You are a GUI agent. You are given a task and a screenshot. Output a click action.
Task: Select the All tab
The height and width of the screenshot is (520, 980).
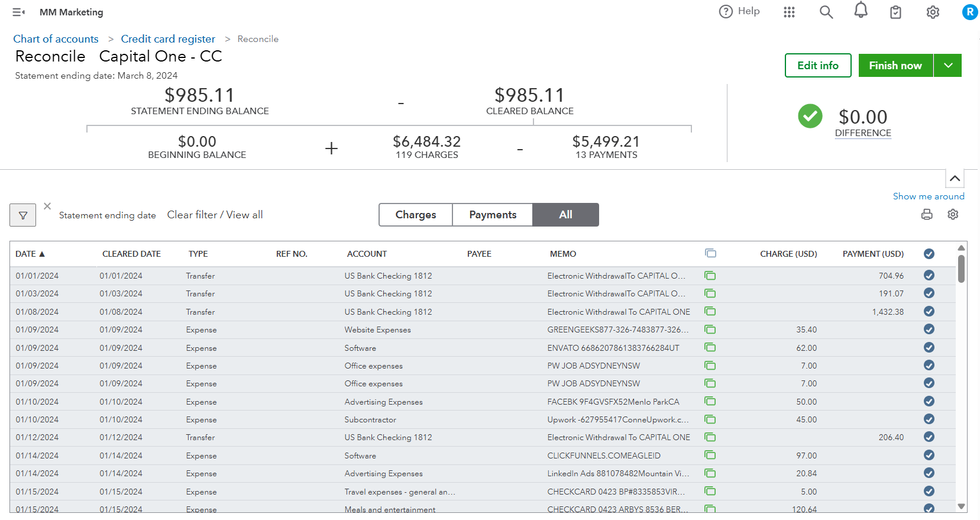[565, 215]
